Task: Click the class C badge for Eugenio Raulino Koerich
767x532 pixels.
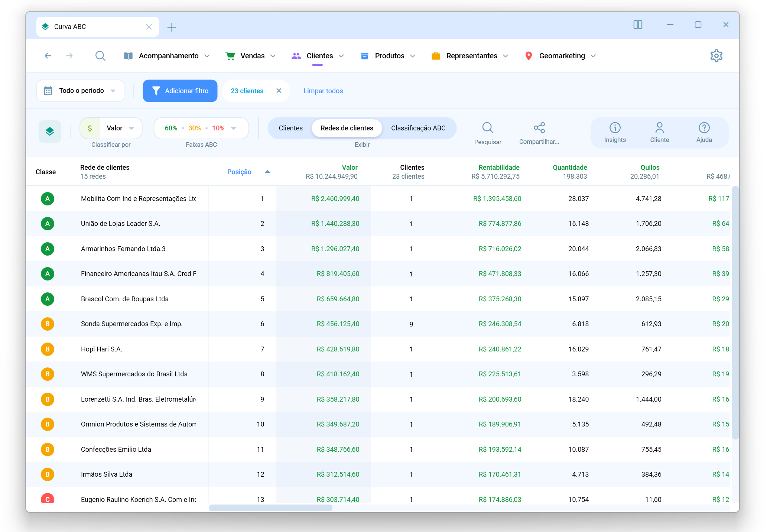Action: tap(48, 499)
